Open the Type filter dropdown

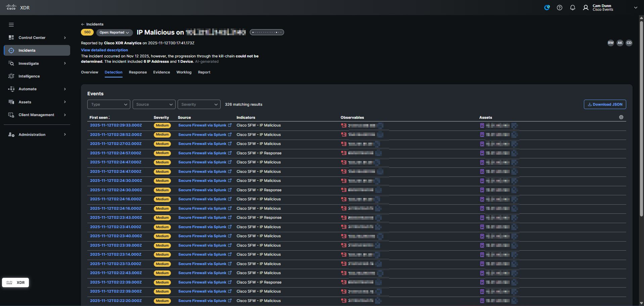pyautogui.click(x=108, y=104)
